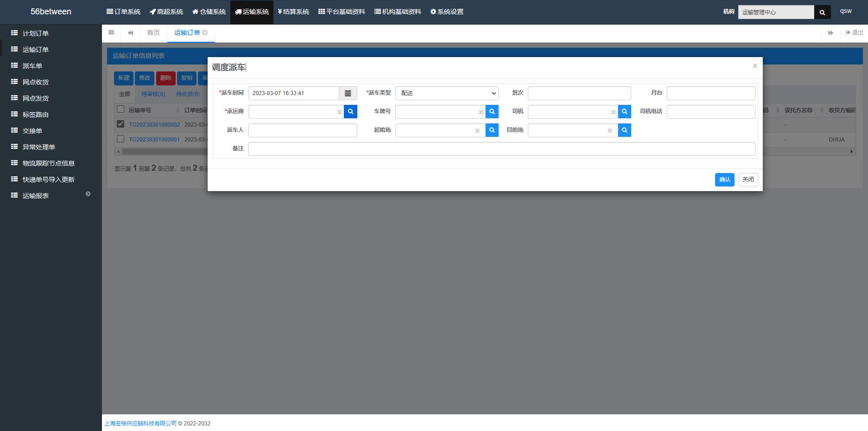Search the origin in 起始地 field
Screen dimensions: 868x431
click(x=492, y=130)
